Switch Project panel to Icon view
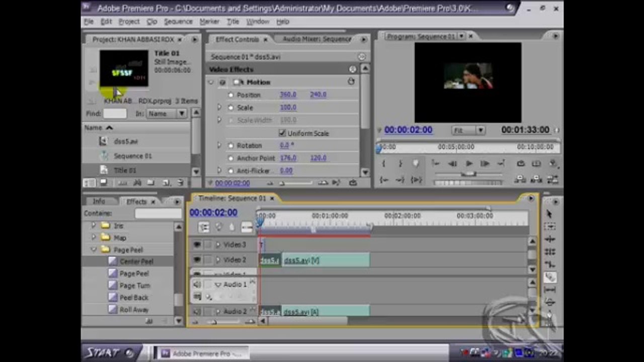644x362 pixels. click(x=103, y=183)
